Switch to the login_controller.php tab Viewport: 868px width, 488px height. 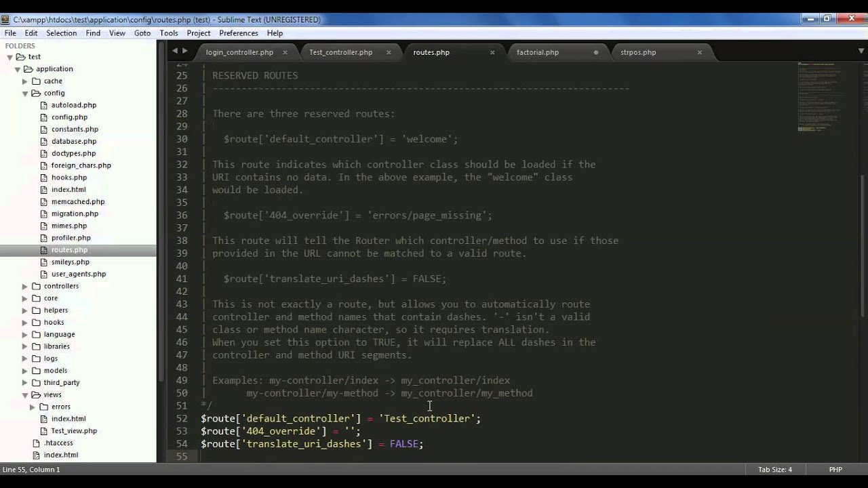point(239,52)
